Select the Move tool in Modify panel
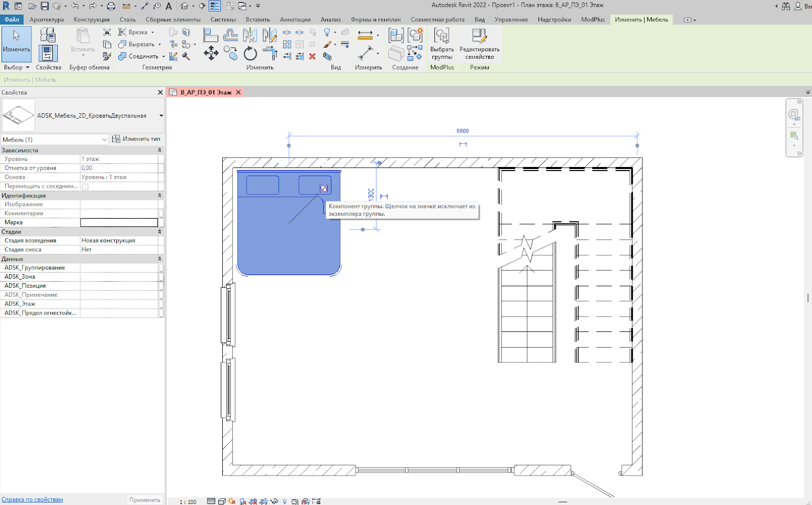The image size is (812, 505). click(211, 53)
